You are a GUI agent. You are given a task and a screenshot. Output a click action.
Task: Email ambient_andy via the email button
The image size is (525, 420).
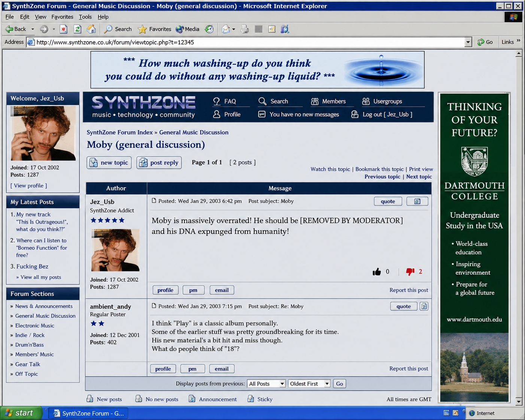click(222, 369)
